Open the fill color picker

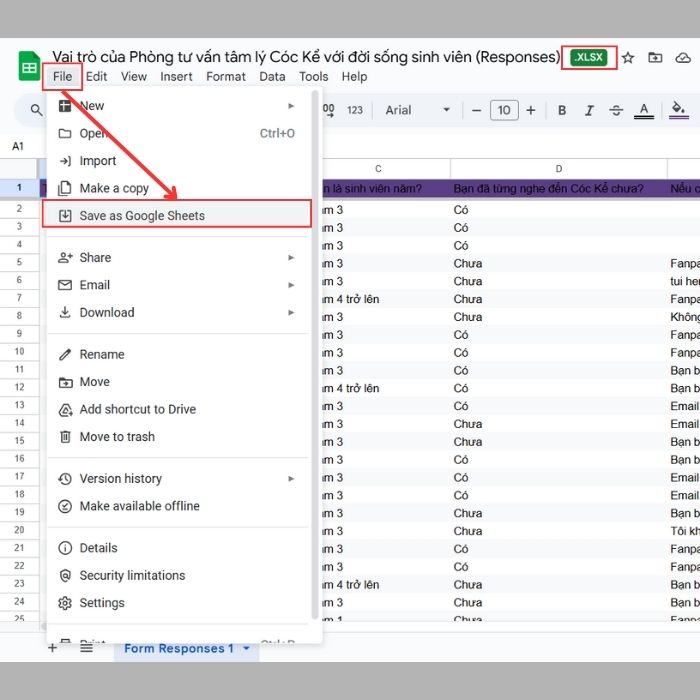pyautogui.click(x=679, y=110)
